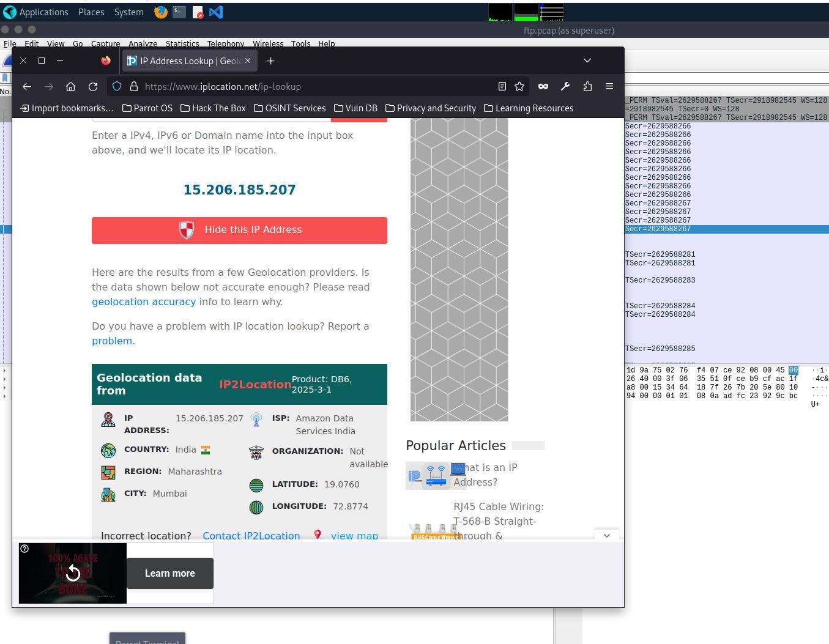Replay the ad video thumbnail

tap(73, 573)
